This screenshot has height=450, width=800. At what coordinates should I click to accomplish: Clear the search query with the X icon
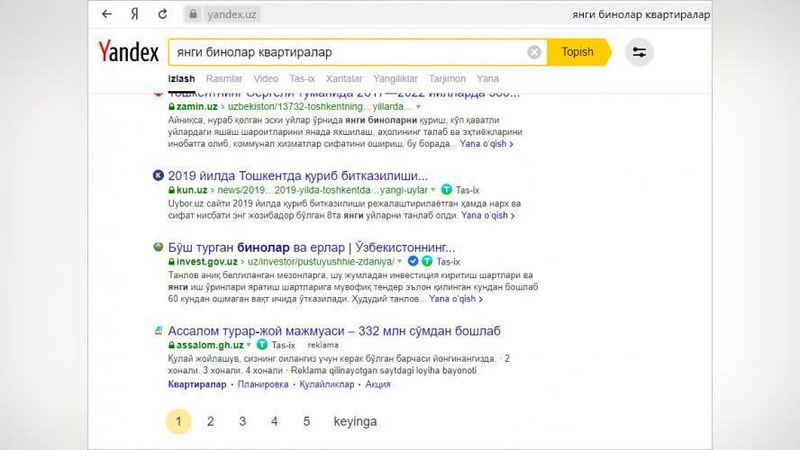tap(534, 52)
